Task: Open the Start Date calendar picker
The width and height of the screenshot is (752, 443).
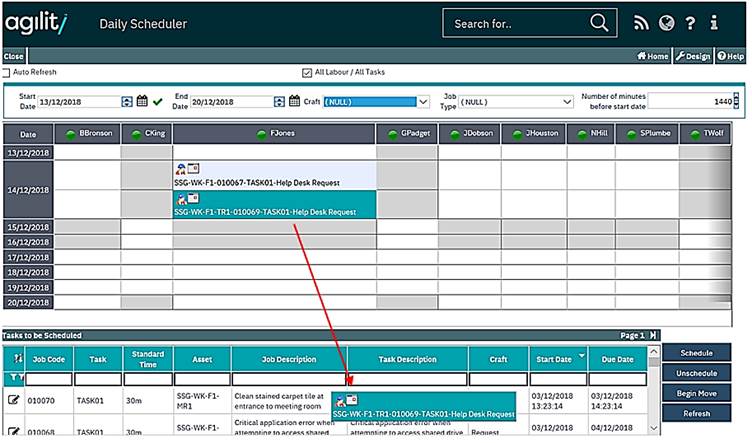Action: [x=142, y=101]
